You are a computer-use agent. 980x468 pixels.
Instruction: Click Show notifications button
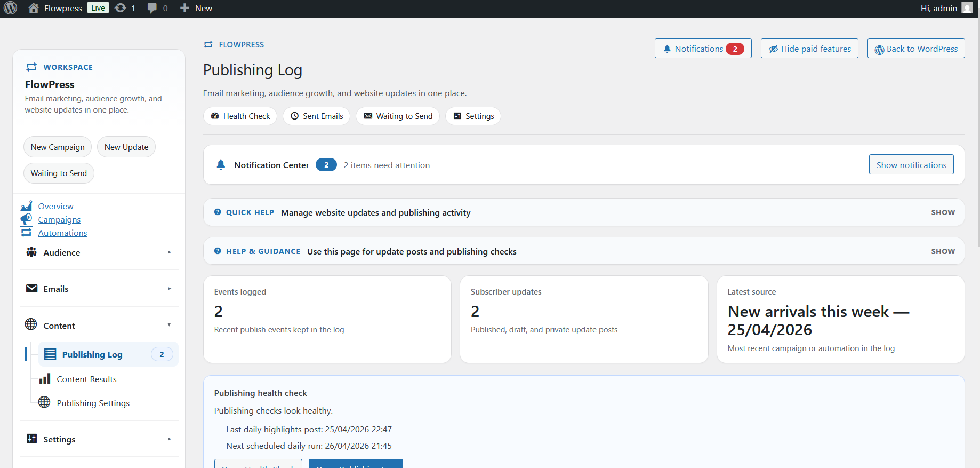pyautogui.click(x=911, y=165)
